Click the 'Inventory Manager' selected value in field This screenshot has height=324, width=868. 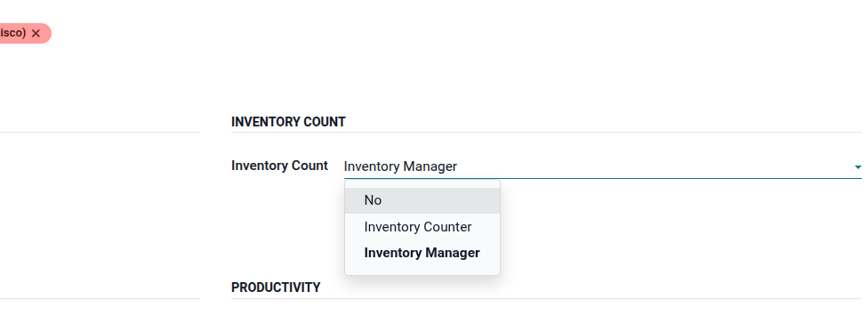tap(400, 166)
